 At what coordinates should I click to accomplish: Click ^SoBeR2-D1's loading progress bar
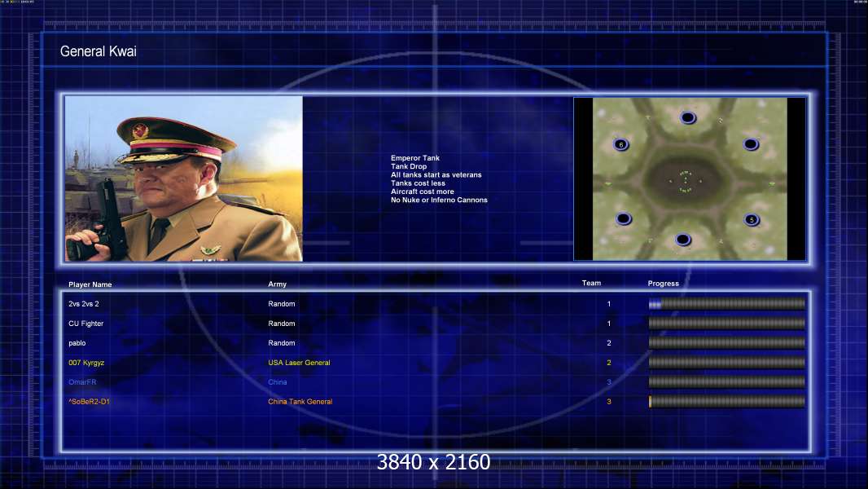point(727,402)
